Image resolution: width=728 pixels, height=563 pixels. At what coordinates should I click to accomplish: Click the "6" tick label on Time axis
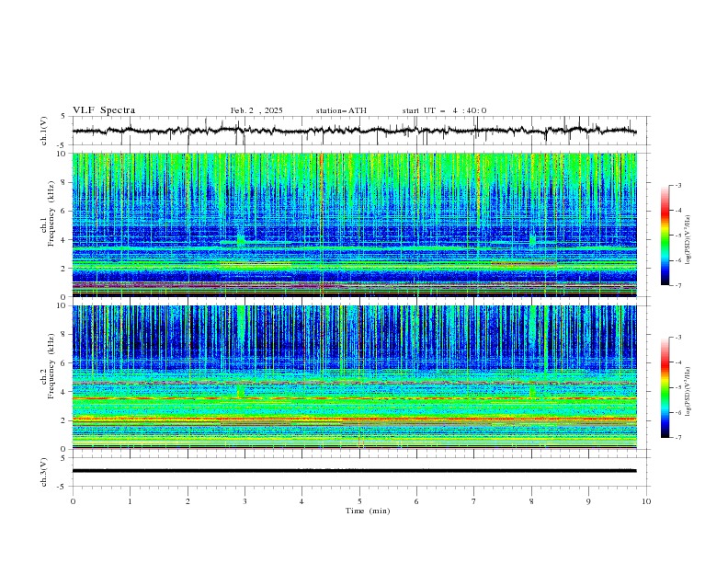point(416,501)
